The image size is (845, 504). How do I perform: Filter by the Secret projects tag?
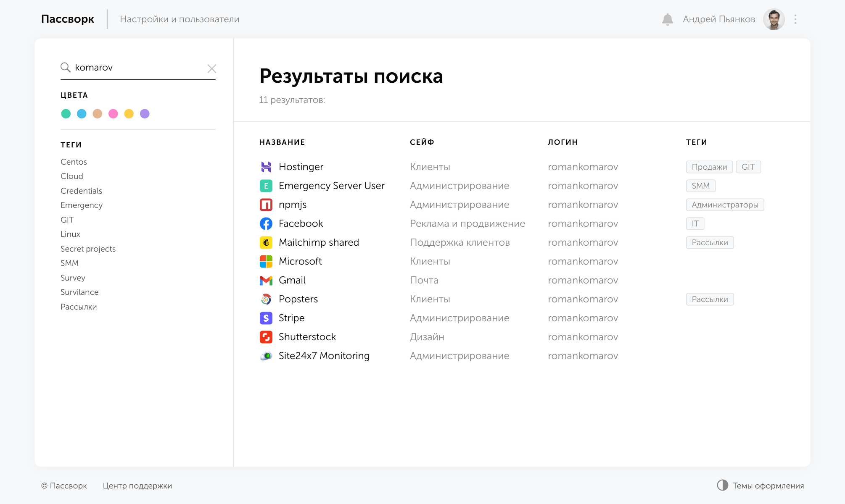pos(88,249)
